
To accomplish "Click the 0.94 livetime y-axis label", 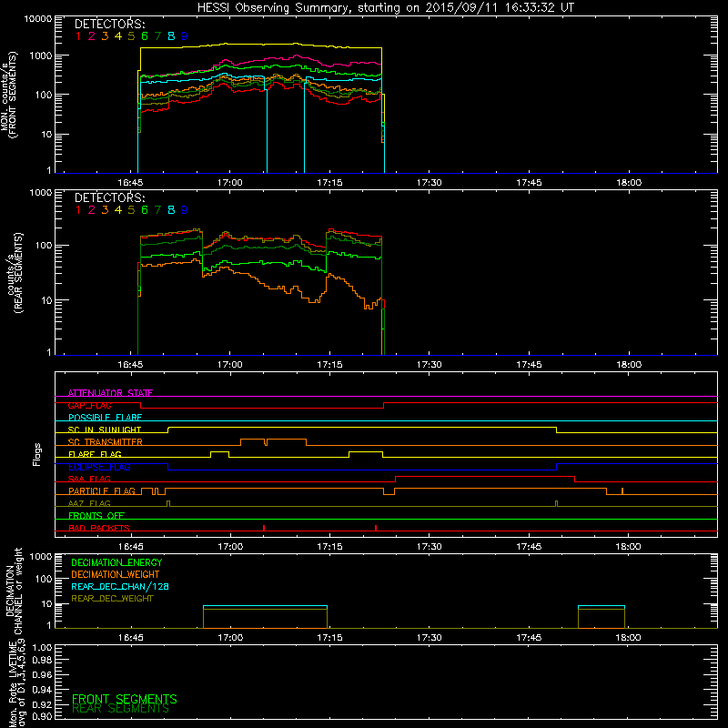I will click(42, 689).
